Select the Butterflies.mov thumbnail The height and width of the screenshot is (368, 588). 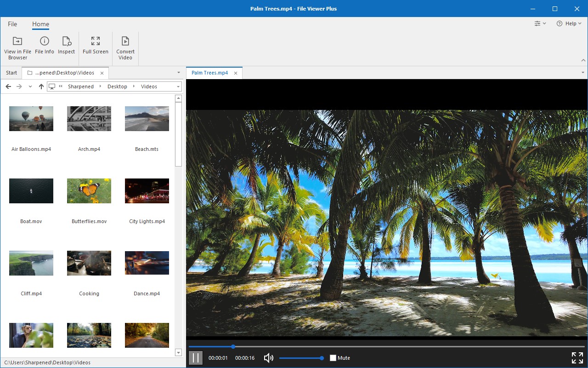(89, 191)
